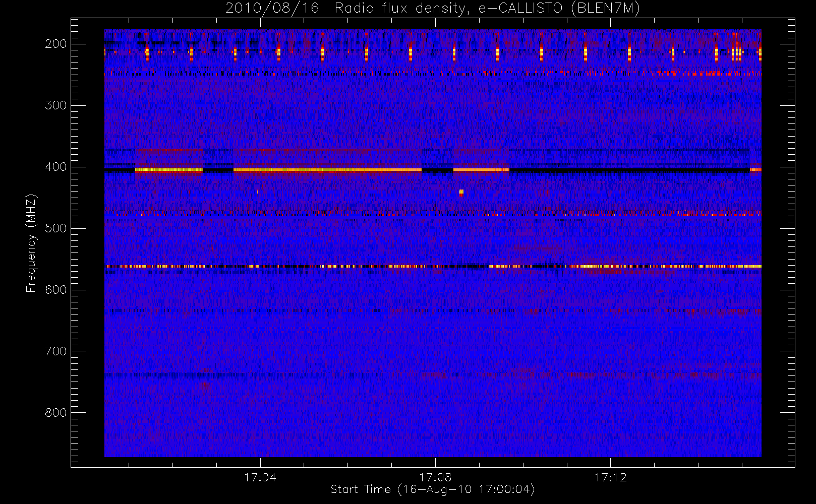Select the 700 frequency tick label
The image size is (816, 504).
tap(55, 351)
